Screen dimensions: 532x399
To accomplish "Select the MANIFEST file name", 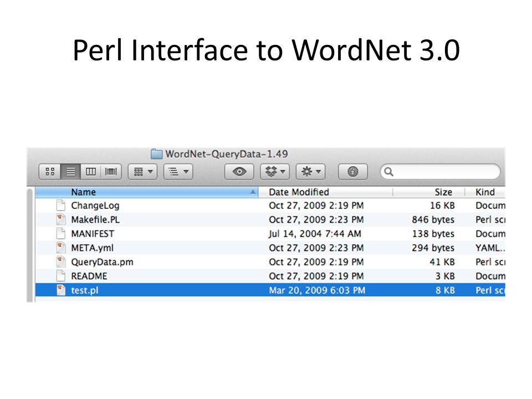I will pyautogui.click(x=93, y=234).
